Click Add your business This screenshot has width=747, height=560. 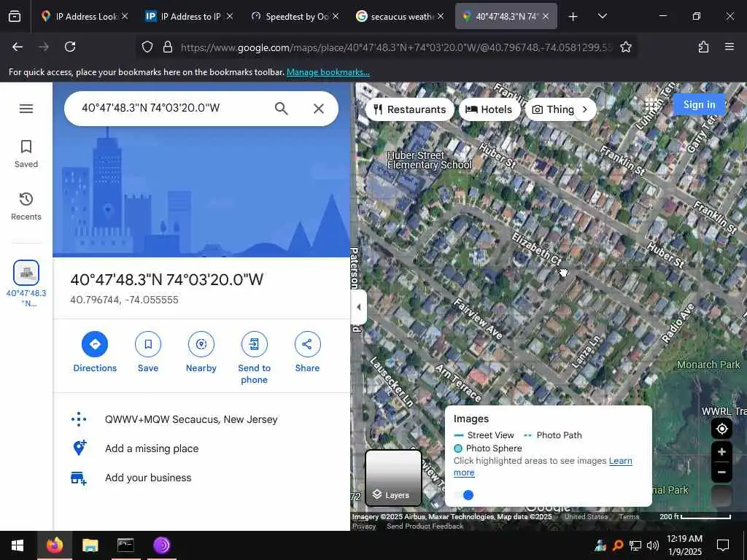pos(147,478)
